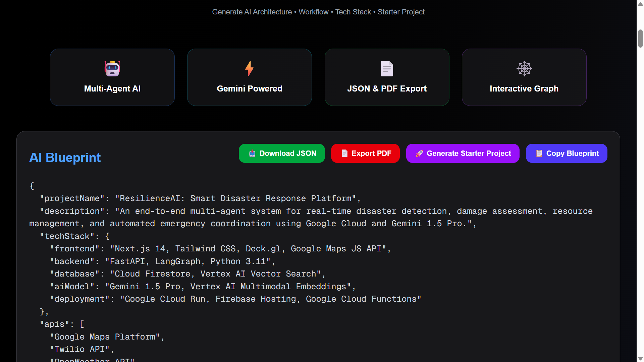This screenshot has height=362, width=644.
Task: Select the Multi-Agent AI card title
Action: 112,89
